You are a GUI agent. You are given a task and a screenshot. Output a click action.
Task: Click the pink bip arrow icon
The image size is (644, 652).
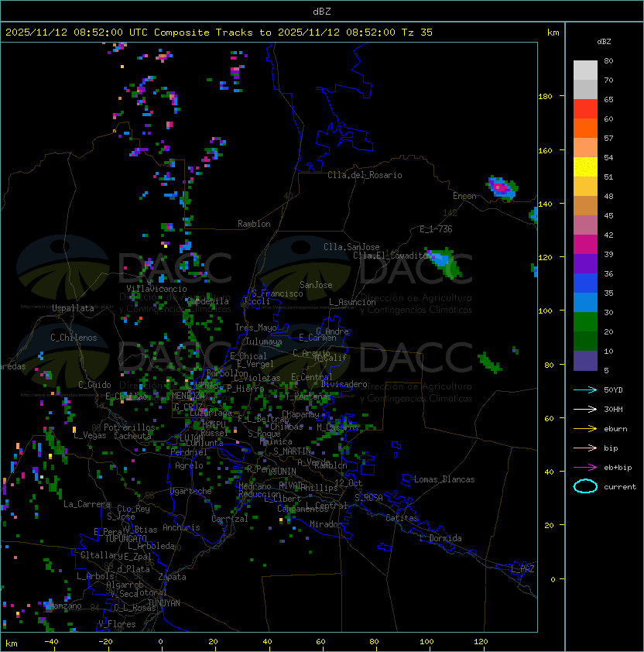click(x=585, y=448)
